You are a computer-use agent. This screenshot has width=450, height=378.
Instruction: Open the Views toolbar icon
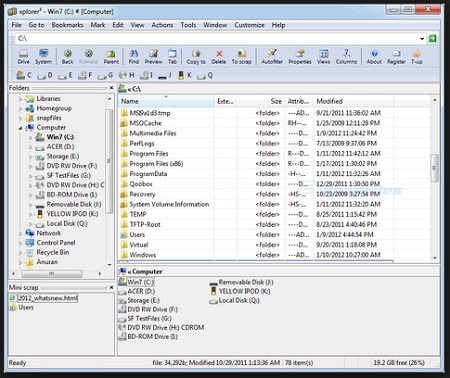[x=324, y=57]
